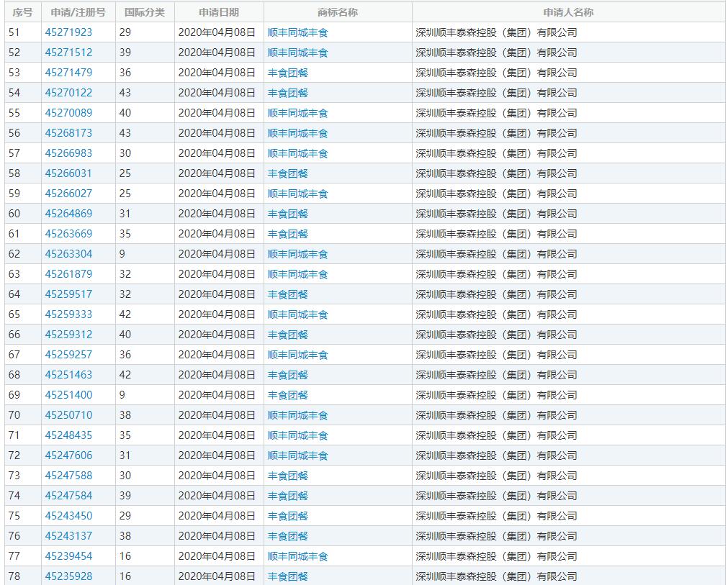Viewport: 728px width, 585px height.
Task: Click 丰食团餐 name in row 66
Action: [x=287, y=335]
